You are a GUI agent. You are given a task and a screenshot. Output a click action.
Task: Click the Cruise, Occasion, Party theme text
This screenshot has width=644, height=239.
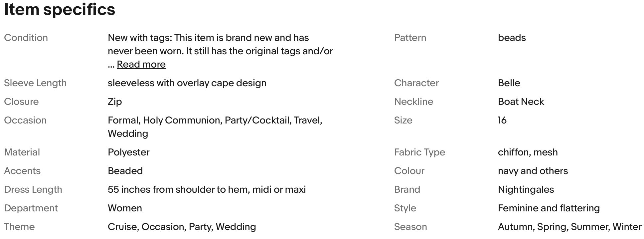coord(182,227)
